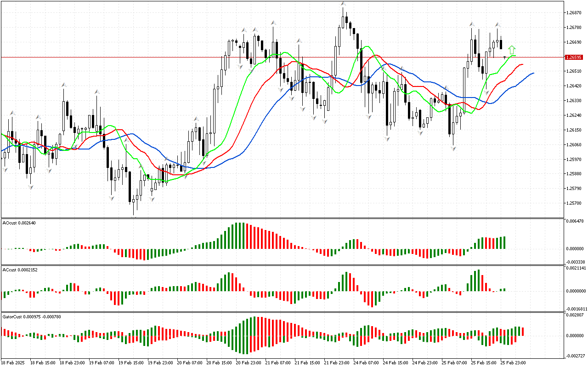The image size is (588, 368).
Task: Click the 1.25700 price axis label
Action: pos(574,203)
